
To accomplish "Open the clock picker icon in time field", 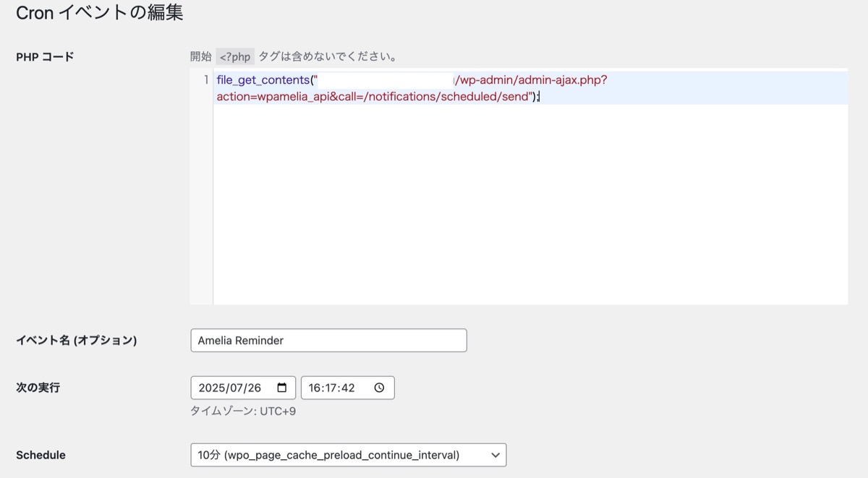I will 380,388.
